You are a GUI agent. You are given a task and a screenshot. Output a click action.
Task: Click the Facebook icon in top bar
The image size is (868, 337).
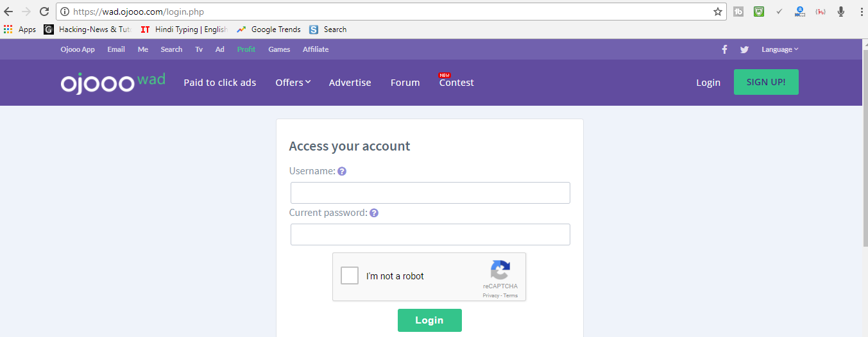[724, 49]
